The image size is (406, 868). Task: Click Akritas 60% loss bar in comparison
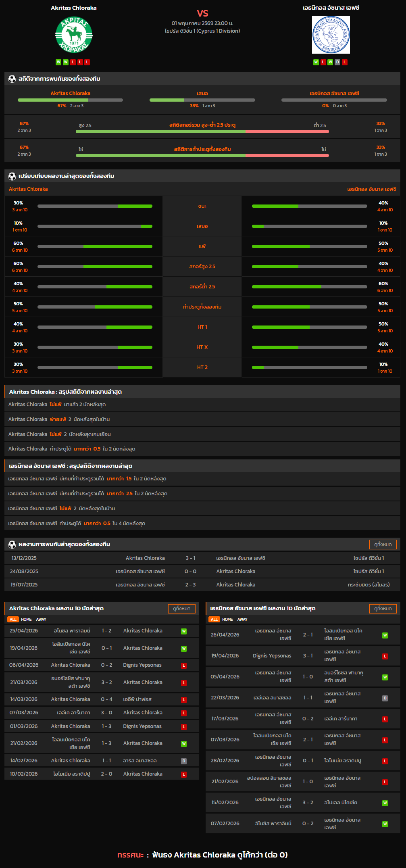pos(95,246)
